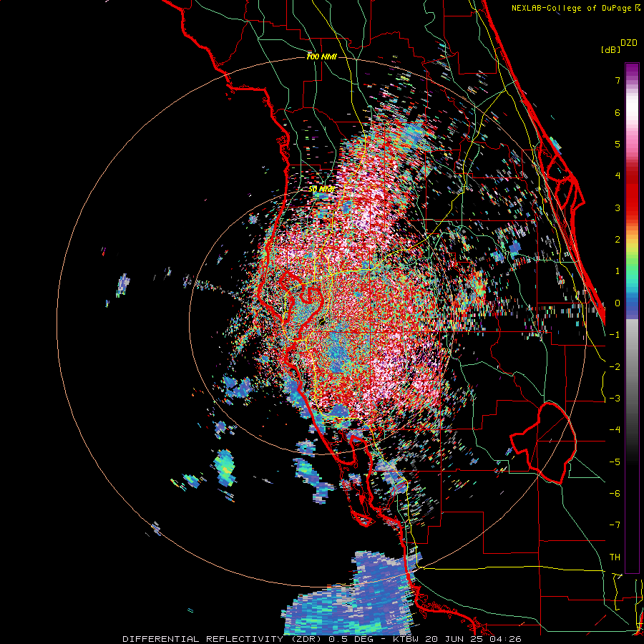
Task: Click the -4 value on the dB scale
Action: coord(615,429)
